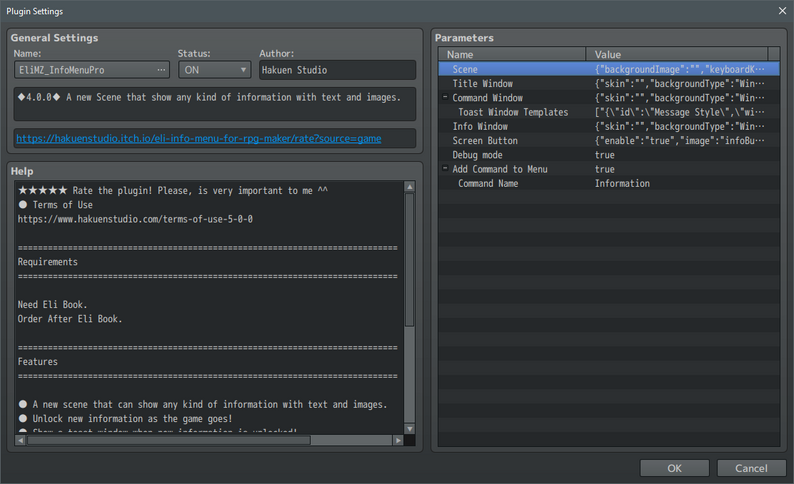
Task: Click the Help vertical scroll down arrow
Action: point(410,429)
